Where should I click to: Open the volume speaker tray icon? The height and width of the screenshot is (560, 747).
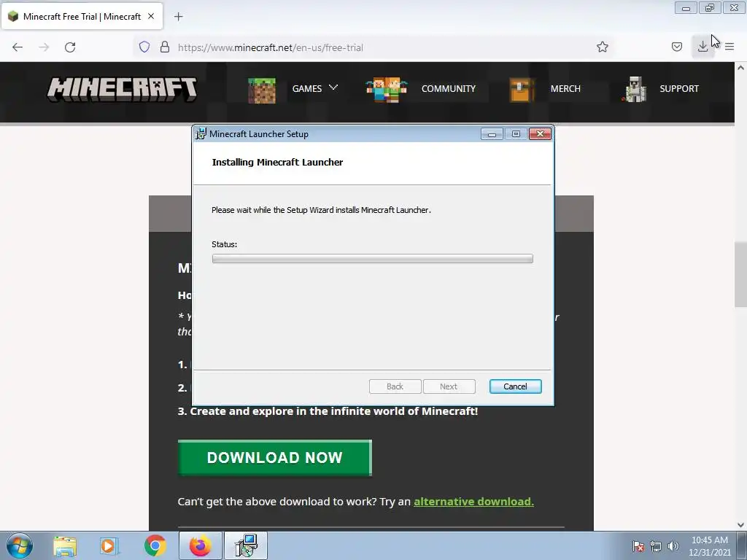pos(673,546)
